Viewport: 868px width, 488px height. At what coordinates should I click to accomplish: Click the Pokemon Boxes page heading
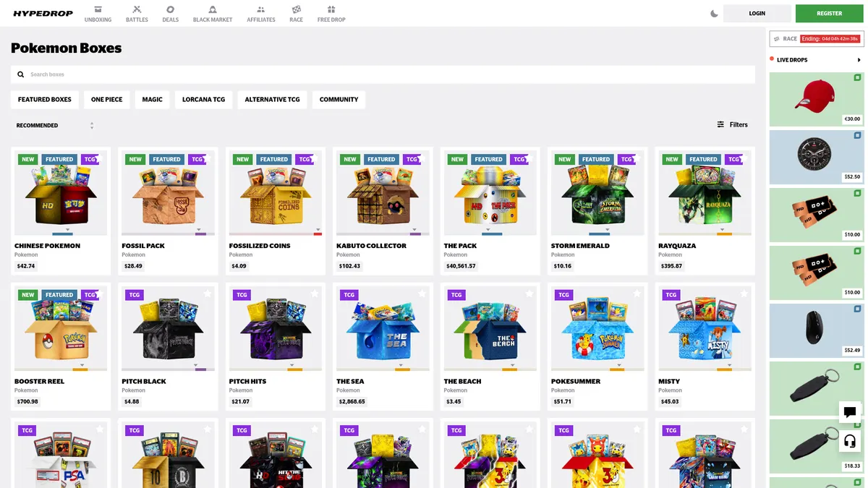(x=67, y=48)
